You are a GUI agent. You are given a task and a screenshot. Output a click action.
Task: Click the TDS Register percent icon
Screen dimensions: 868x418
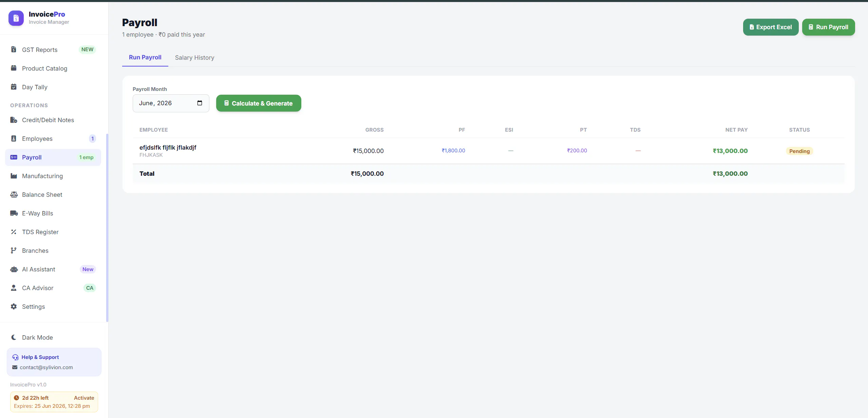14,232
